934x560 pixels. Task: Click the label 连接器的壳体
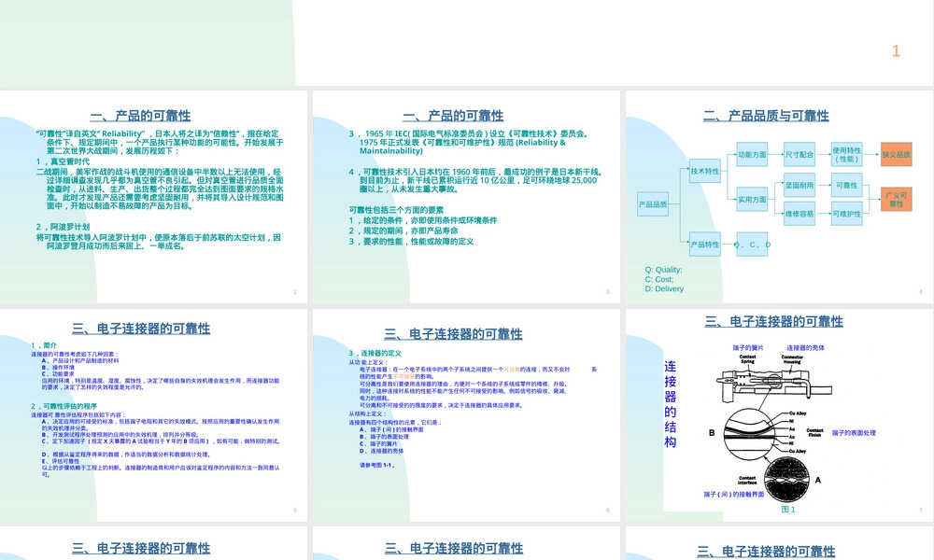click(805, 347)
